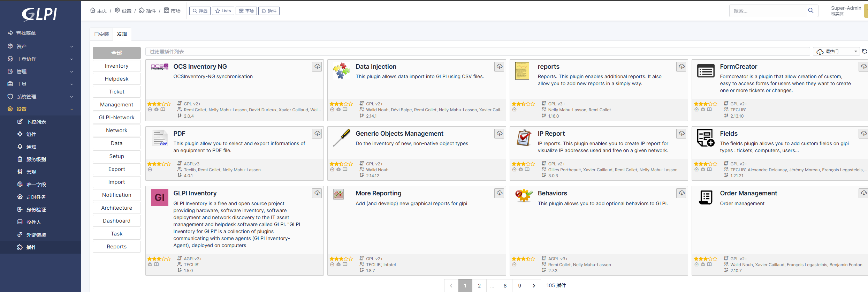Open the 服务级别 settings entry
This screenshot has width=868, height=292.
tap(40, 159)
